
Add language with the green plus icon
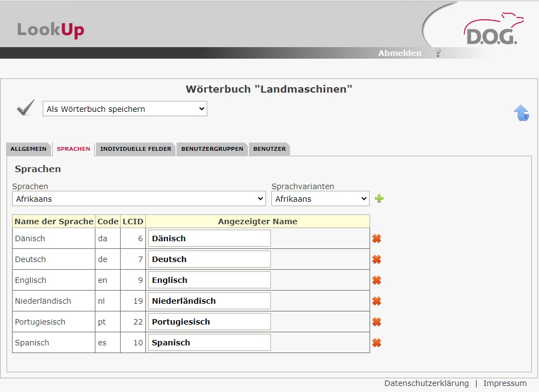[379, 198]
